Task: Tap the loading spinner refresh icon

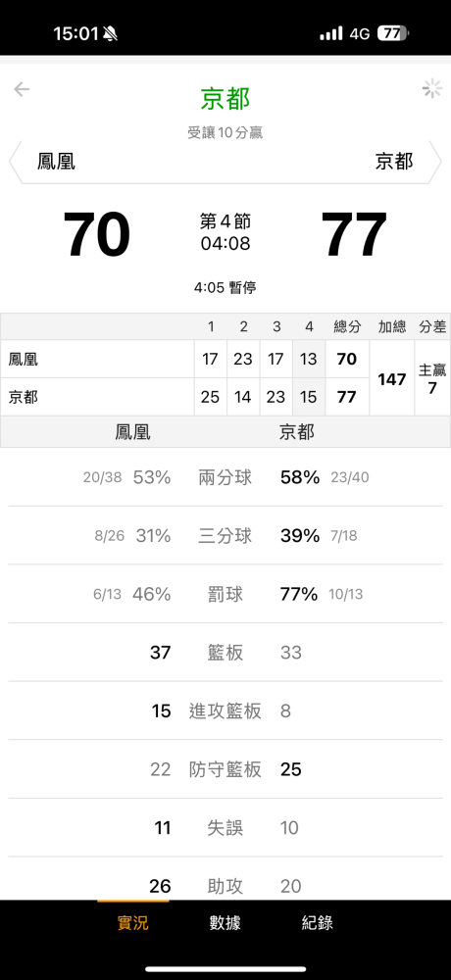Action: 432,89
